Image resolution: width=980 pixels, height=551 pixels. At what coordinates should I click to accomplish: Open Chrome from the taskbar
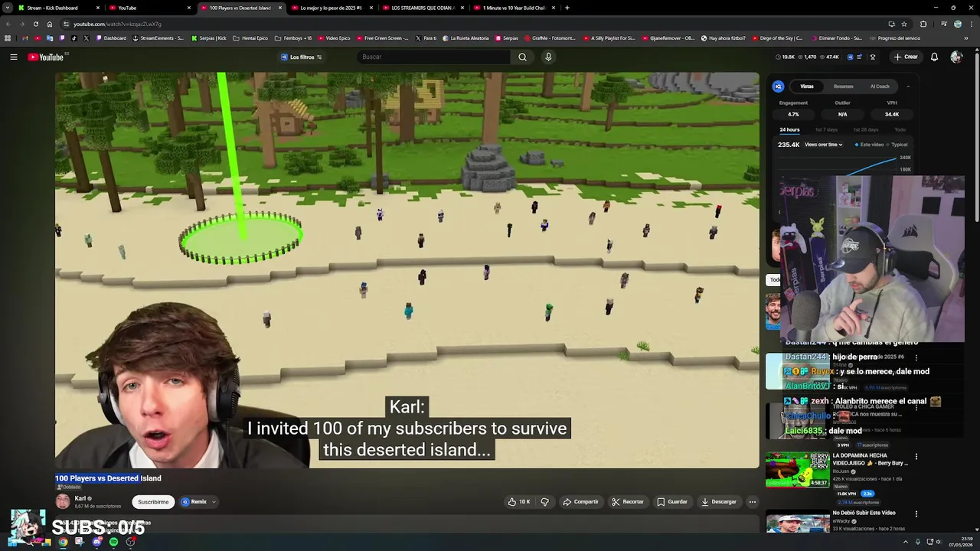pos(63,542)
